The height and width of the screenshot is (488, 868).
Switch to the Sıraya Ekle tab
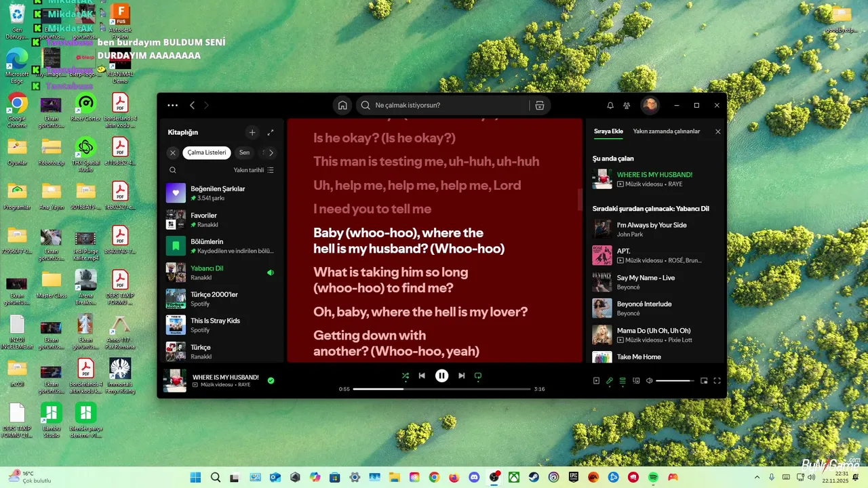click(x=608, y=131)
